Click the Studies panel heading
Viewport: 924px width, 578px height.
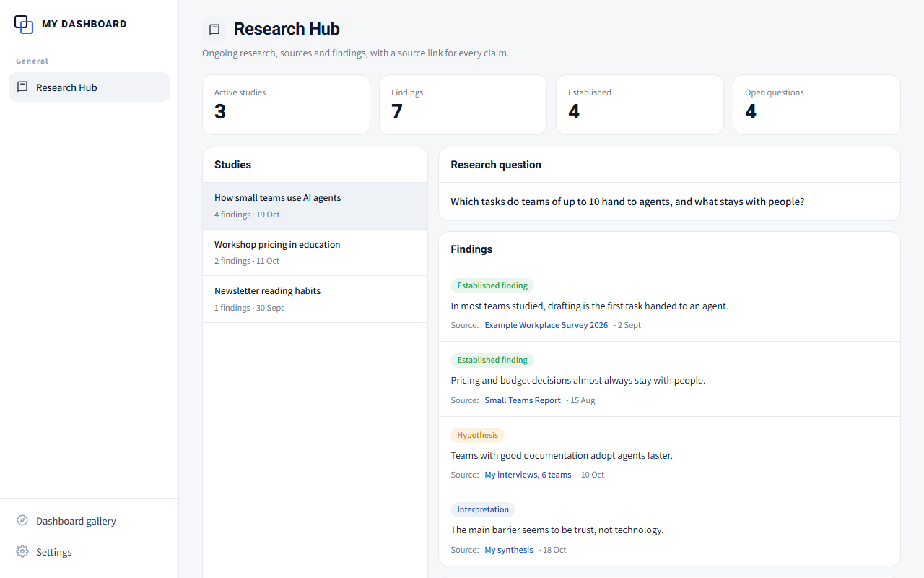point(232,165)
